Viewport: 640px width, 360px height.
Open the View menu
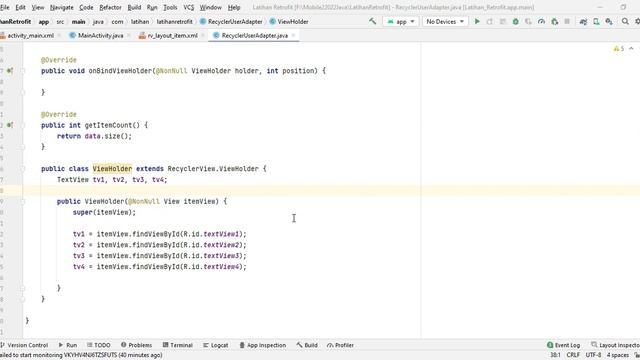[x=38, y=7]
